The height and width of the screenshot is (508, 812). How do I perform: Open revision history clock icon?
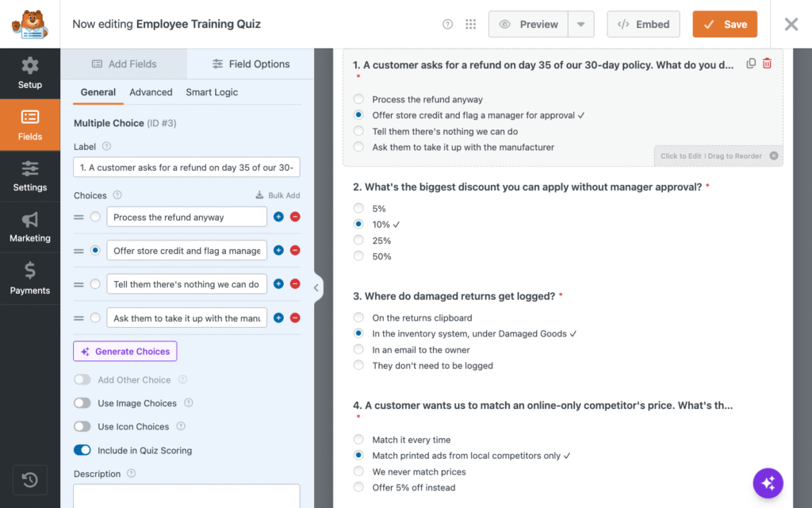coord(30,480)
